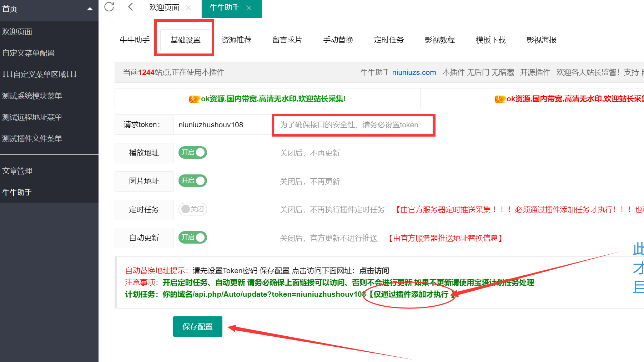Open the 影视教程 tab
The image size is (644, 362).
pyautogui.click(x=440, y=40)
